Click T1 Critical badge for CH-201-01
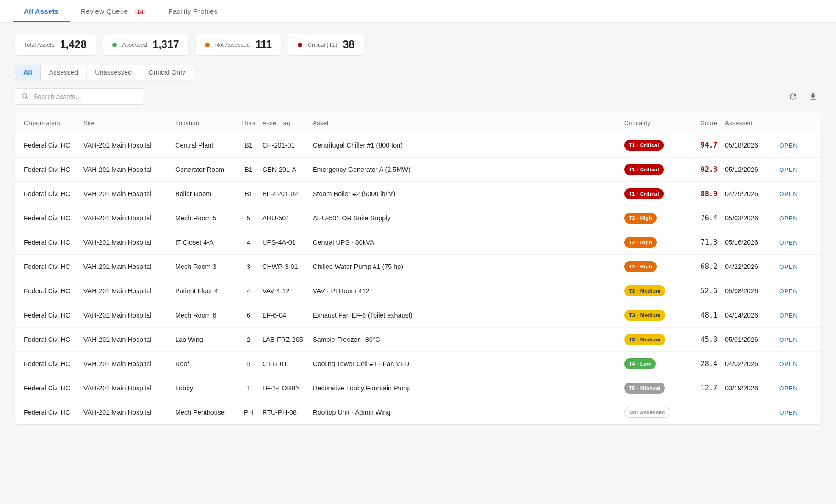Image resolution: width=836 pixels, height=504 pixels. click(x=644, y=145)
